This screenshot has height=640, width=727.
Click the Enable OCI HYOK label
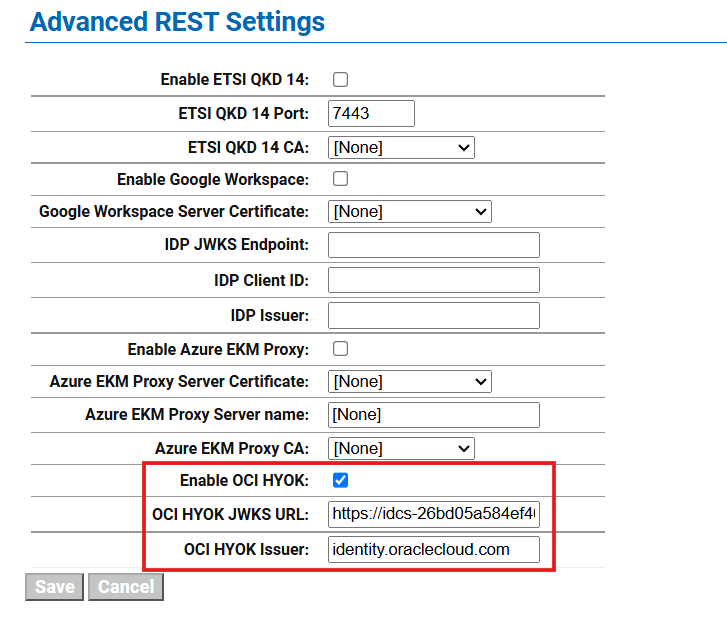tap(244, 480)
